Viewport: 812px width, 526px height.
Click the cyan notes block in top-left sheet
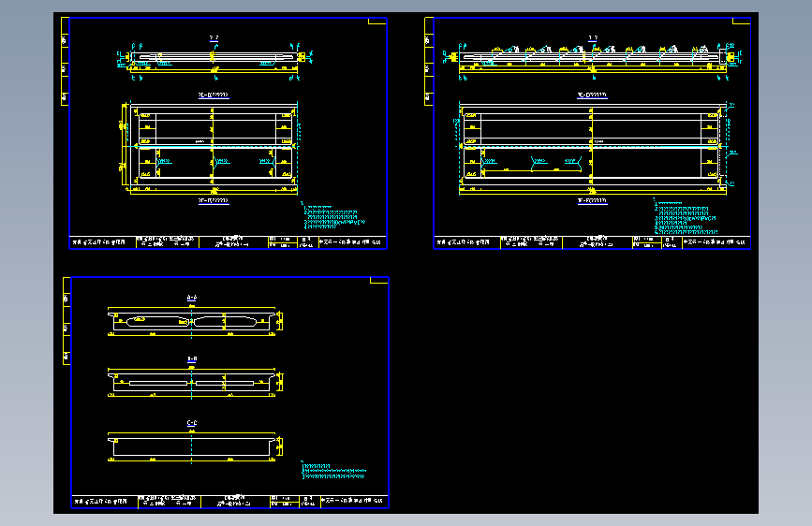click(333, 216)
